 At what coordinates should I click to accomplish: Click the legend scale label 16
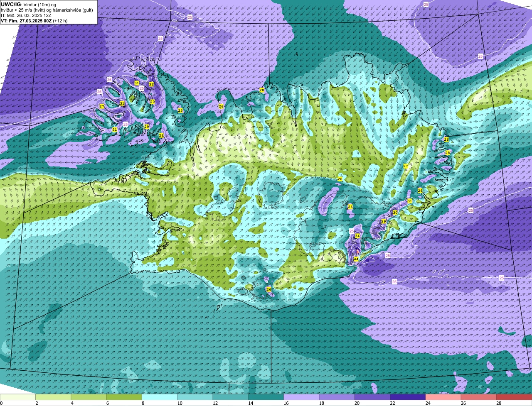(x=286, y=403)
